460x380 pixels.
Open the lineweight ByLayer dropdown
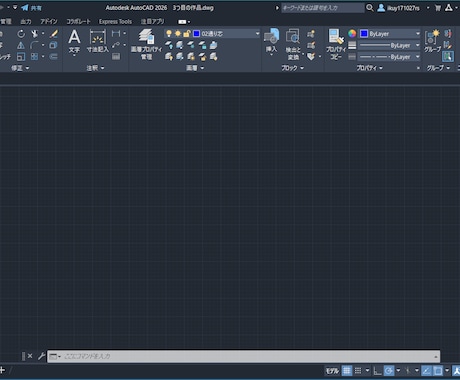(x=417, y=45)
